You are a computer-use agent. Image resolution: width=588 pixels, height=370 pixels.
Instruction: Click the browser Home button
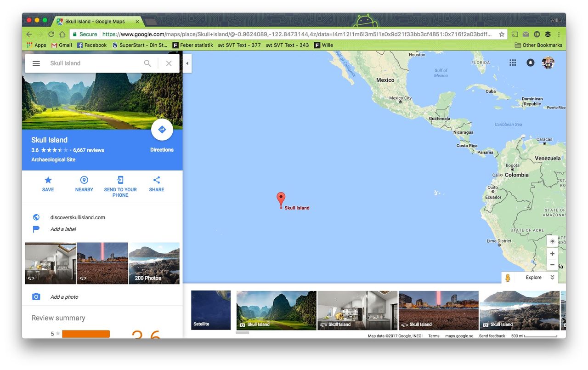click(62, 34)
